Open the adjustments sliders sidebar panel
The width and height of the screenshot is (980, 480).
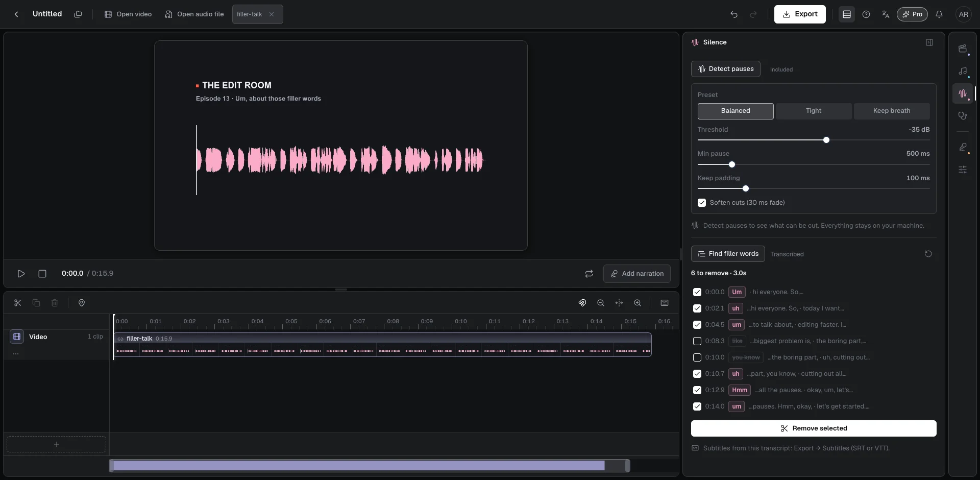pyautogui.click(x=963, y=170)
